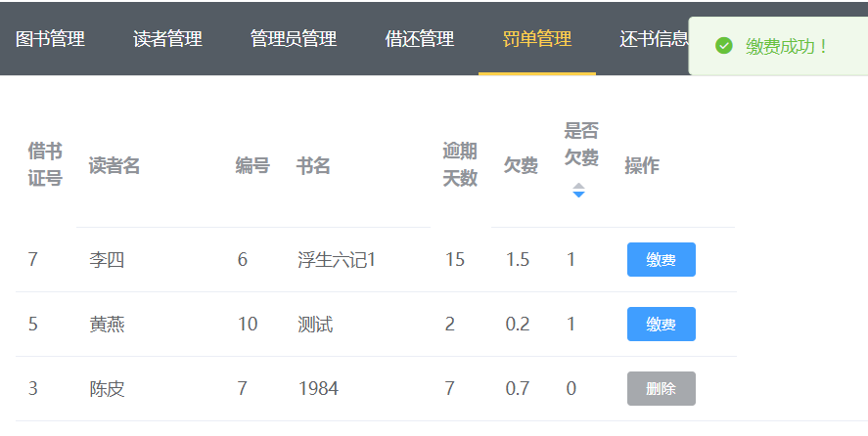Open the 还书信息 tab
This screenshot has width=868, height=436.
point(654,39)
